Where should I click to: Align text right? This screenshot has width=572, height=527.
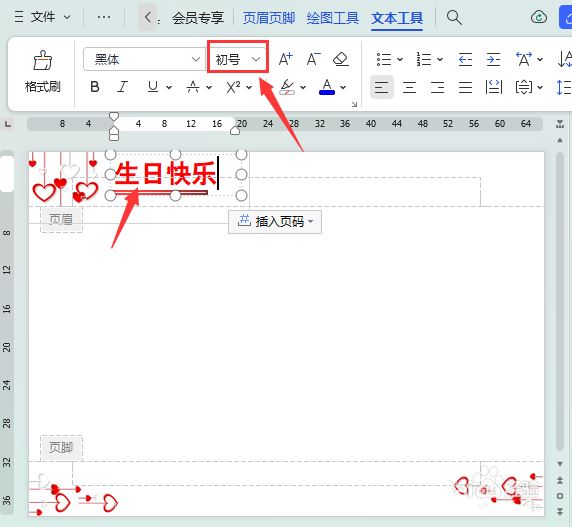click(x=437, y=88)
